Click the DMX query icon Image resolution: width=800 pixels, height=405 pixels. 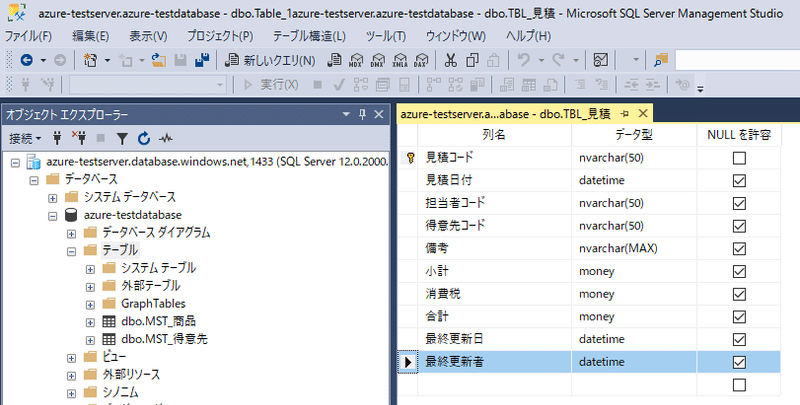[378, 60]
